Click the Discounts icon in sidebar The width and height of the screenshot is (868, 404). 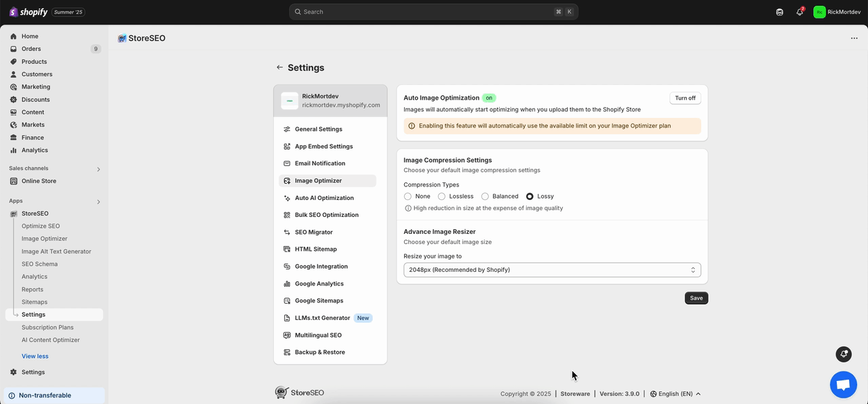(14, 100)
